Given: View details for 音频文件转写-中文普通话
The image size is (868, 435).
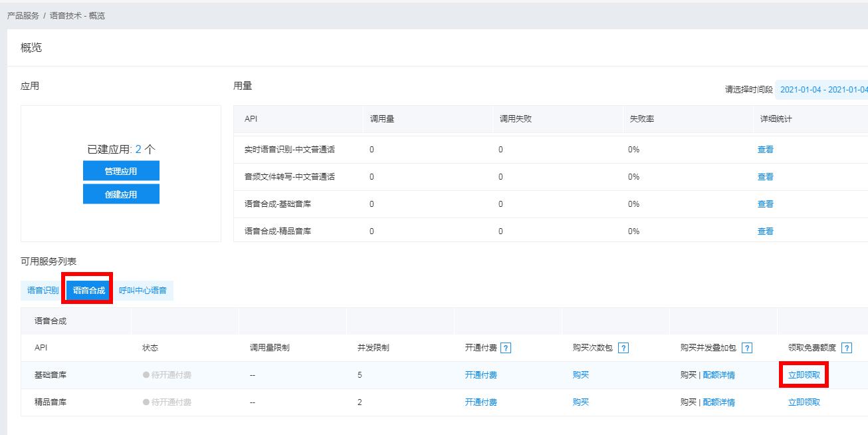Looking at the screenshot, I should tap(766, 177).
